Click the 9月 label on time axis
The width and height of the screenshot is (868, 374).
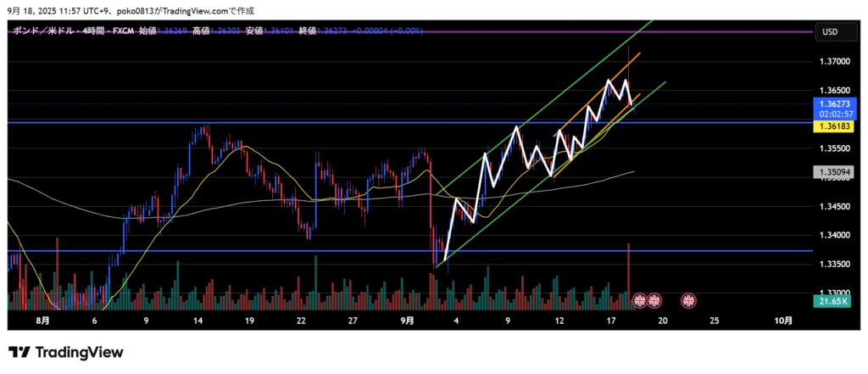tap(407, 321)
